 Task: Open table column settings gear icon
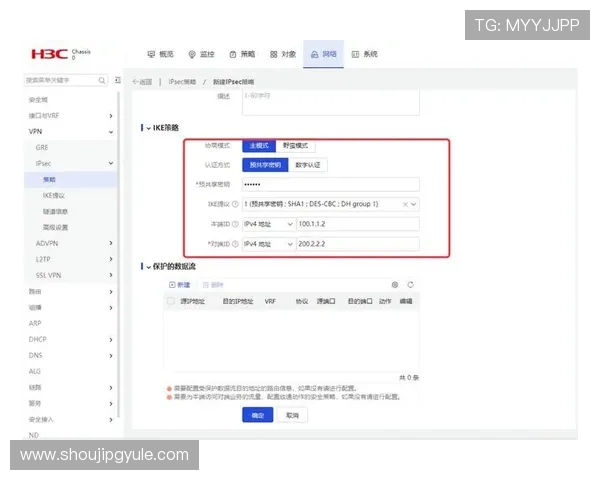395,285
